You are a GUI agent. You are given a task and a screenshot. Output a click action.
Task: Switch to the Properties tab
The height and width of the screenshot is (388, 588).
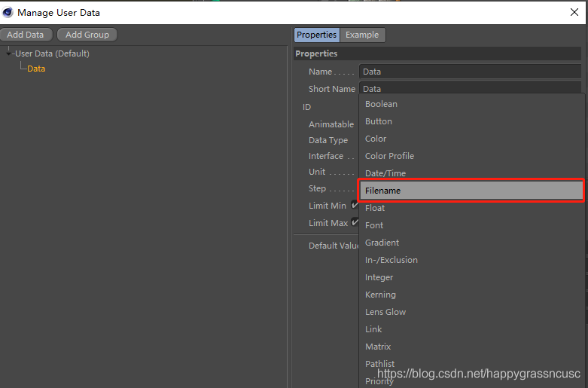click(x=316, y=35)
